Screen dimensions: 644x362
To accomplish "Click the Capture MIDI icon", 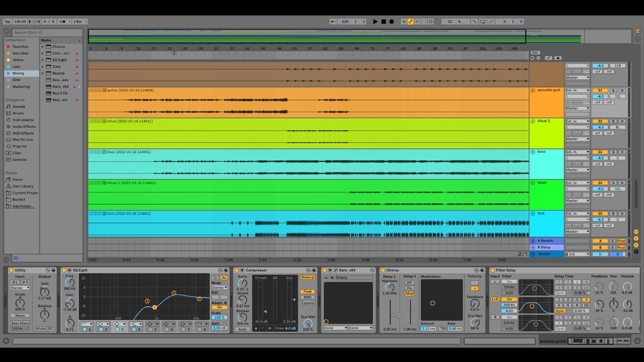I will point(424,21).
